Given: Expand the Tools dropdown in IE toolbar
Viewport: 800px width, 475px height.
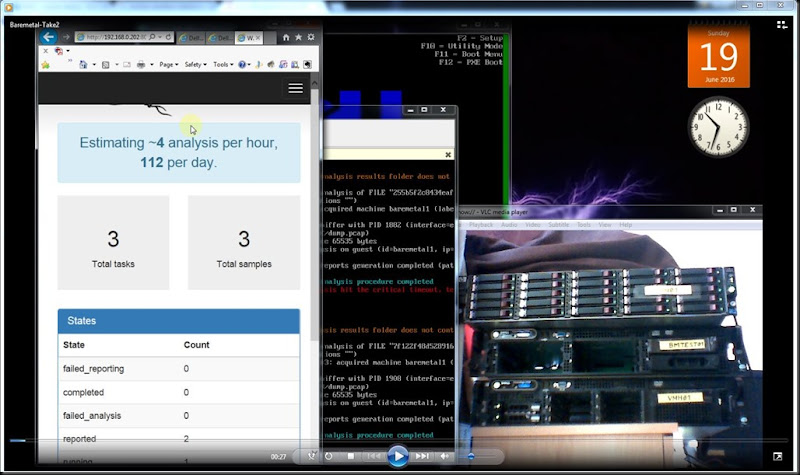Looking at the screenshot, I should coord(222,64).
